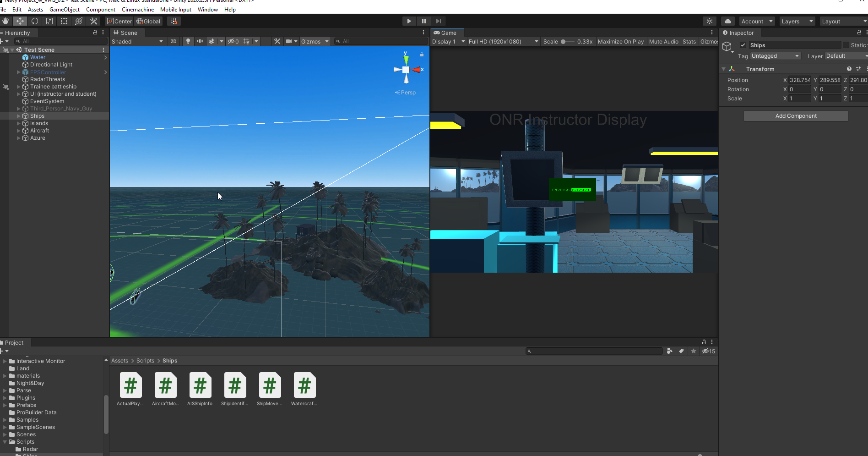This screenshot has width=868, height=456.
Task: Select the Hand tool in toolbar
Action: pyautogui.click(x=5, y=21)
